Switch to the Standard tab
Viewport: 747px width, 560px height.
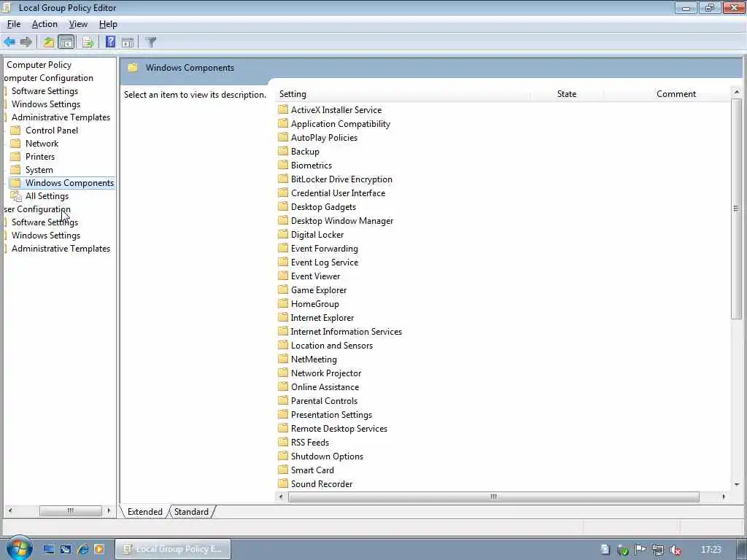pyautogui.click(x=191, y=511)
